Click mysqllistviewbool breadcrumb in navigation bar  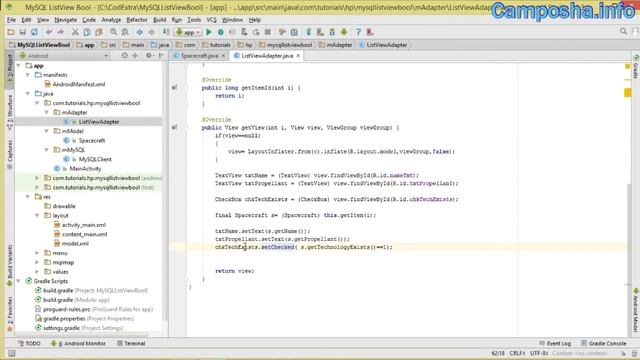pos(286,45)
